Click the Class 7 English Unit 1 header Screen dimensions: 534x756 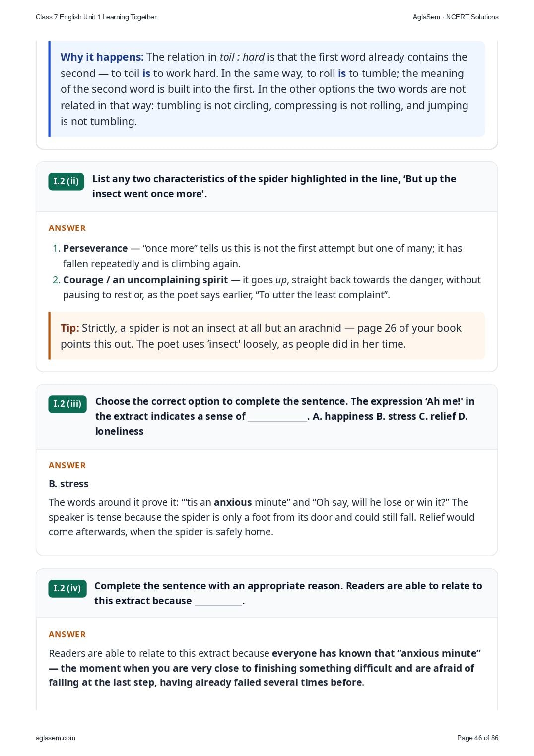pyautogui.click(x=96, y=17)
